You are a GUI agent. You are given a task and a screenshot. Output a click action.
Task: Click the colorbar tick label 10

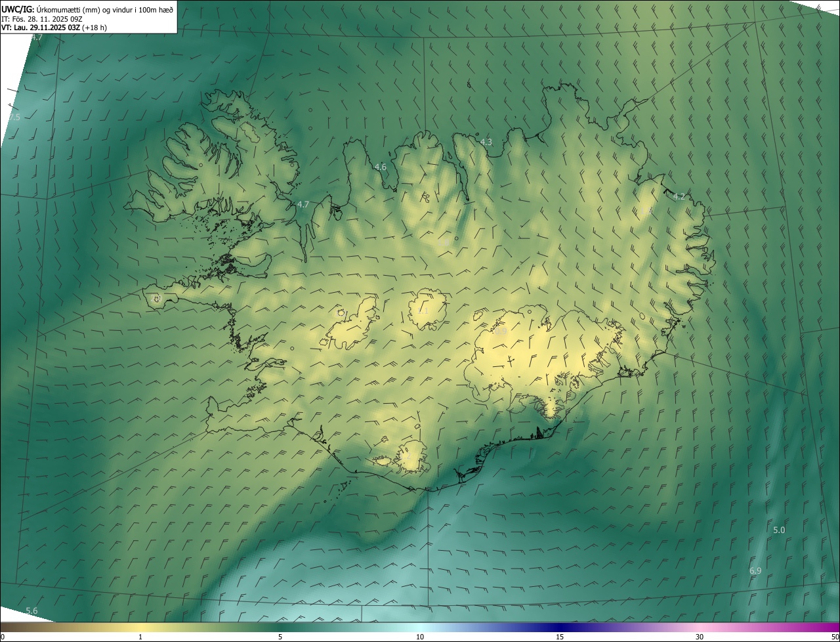(x=420, y=637)
